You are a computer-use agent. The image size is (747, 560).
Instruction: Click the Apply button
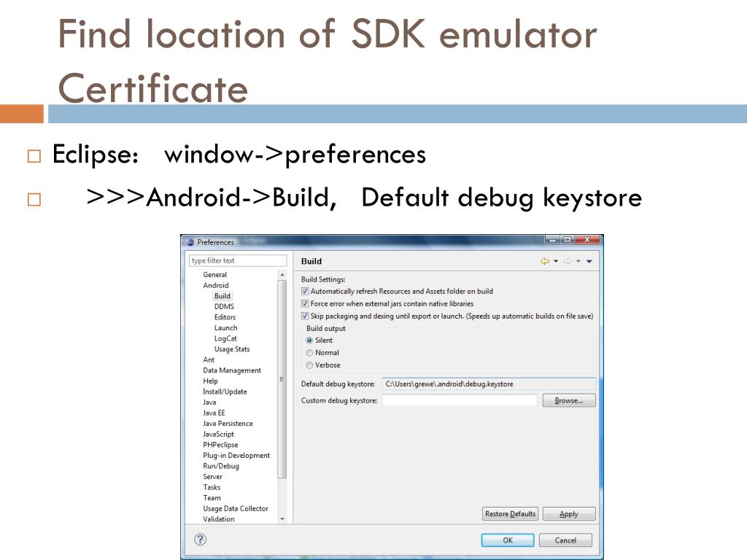pos(569,514)
